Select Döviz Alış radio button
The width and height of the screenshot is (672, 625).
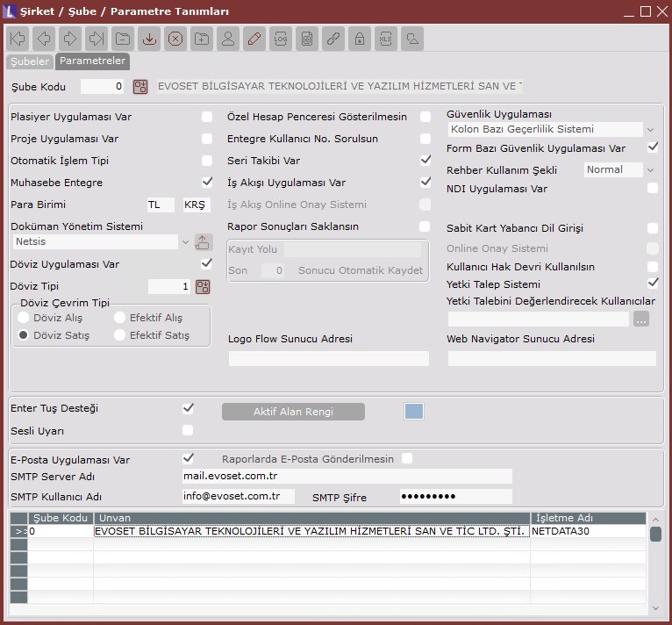(23, 318)
